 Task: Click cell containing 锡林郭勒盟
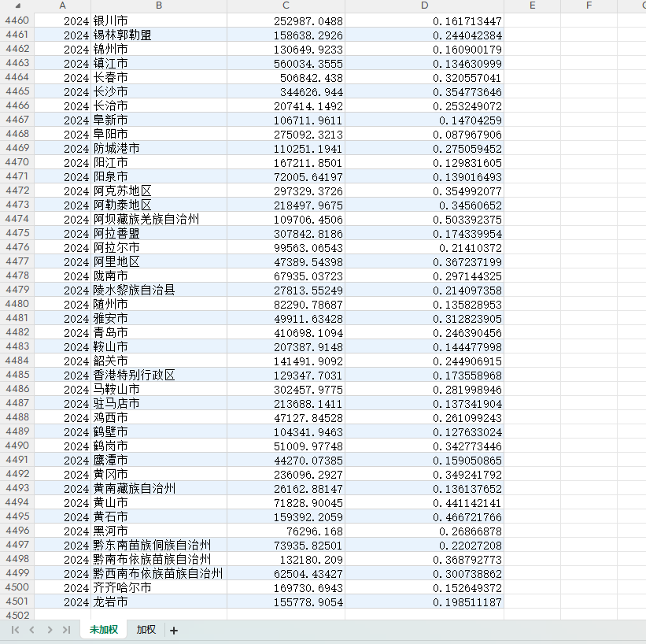point(159,35)
